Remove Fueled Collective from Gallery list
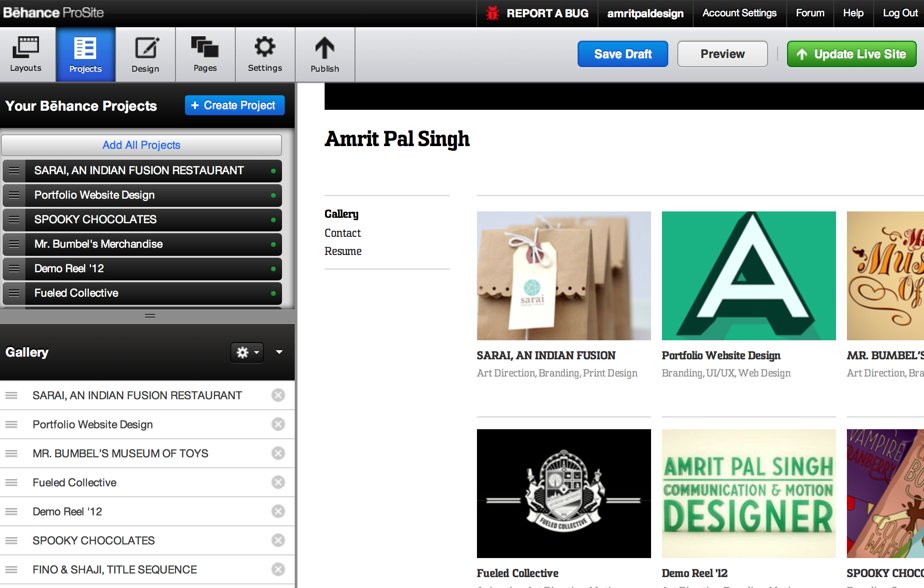 click(x=278, y=482)
